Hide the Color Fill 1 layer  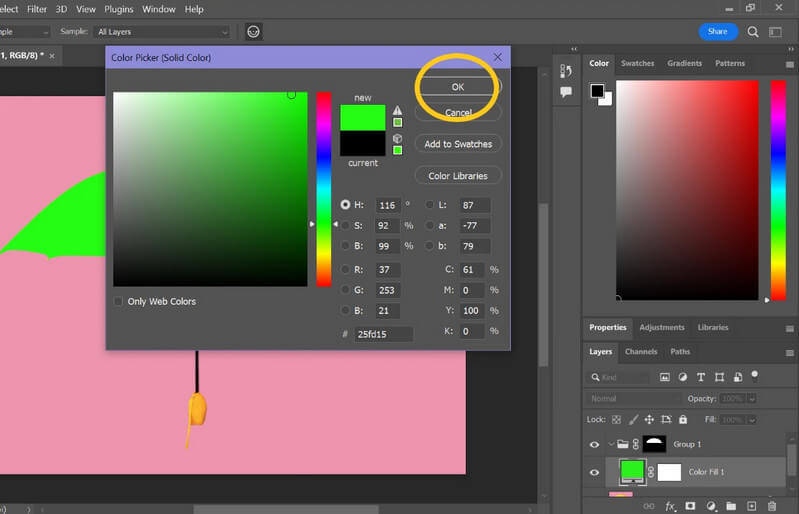click(594, 472)
